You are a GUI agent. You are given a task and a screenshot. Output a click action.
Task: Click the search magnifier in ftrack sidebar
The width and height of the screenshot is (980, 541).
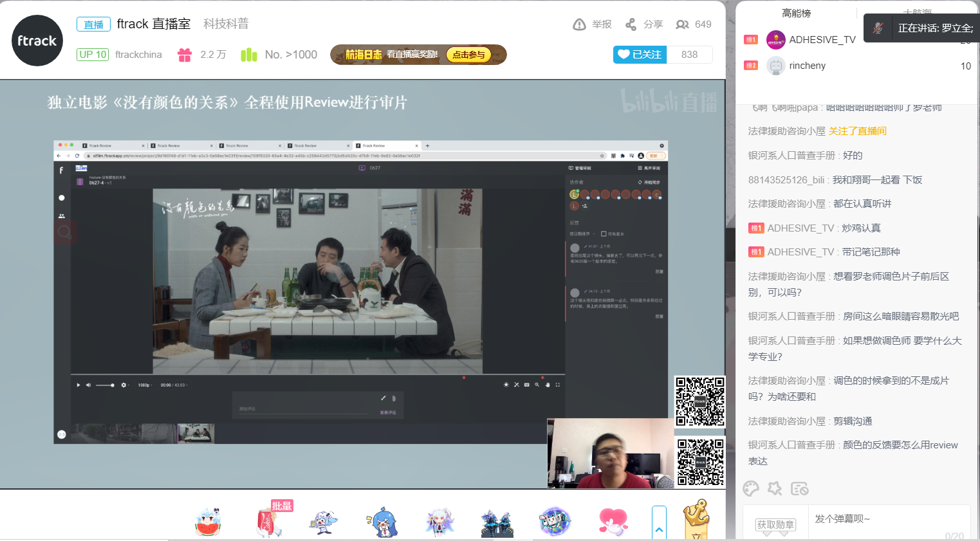[x=64, y=232]
